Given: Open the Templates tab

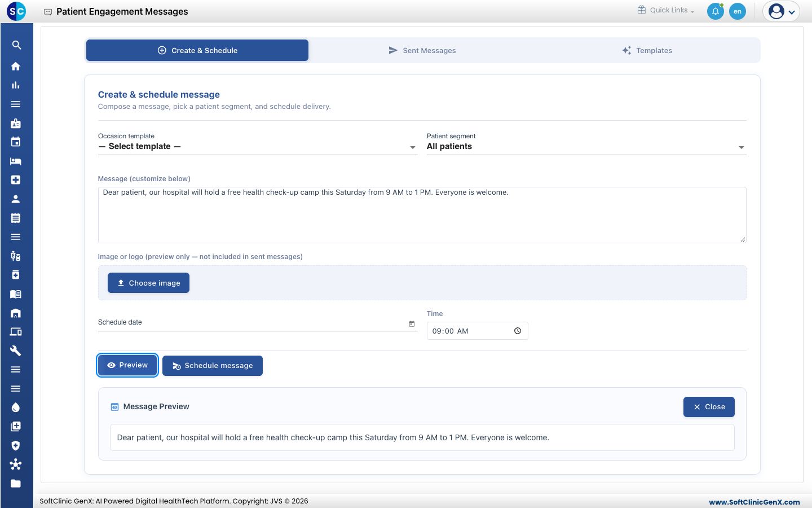Looking at the screenshot, I should pyautogui.click(x=647, y=50).
